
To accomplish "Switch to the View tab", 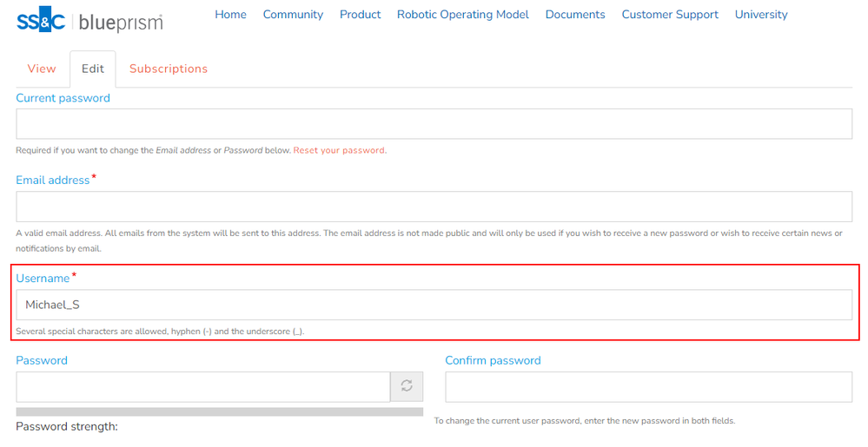I will (42, 69).
